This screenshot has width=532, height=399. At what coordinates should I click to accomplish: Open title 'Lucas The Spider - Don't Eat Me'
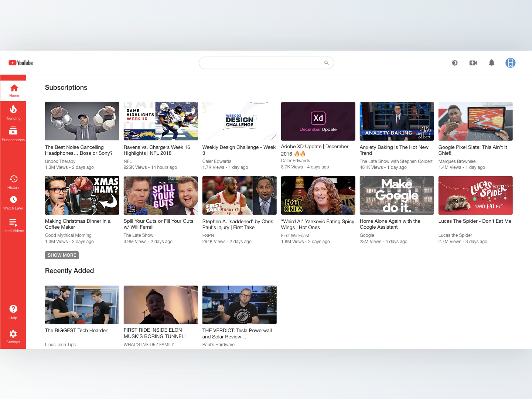point(475,221)
